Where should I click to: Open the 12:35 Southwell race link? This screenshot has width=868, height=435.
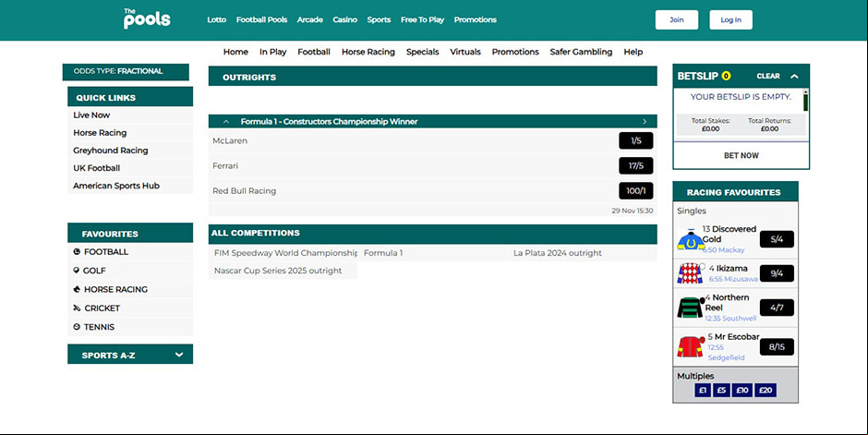pyautogui.click(x=730, y=319)
